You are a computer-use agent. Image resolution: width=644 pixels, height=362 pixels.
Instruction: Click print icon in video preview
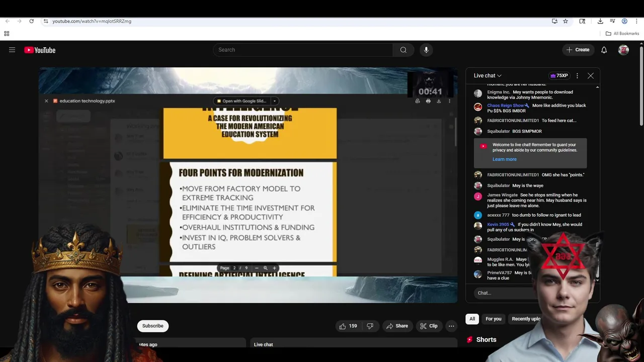tap(428, 101)
